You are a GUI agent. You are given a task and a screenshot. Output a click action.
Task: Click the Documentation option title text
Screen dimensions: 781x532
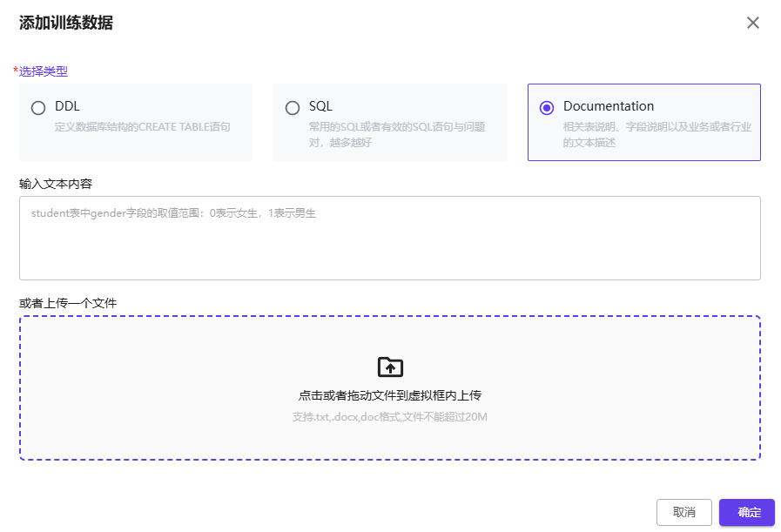click(x=608, y=106)
